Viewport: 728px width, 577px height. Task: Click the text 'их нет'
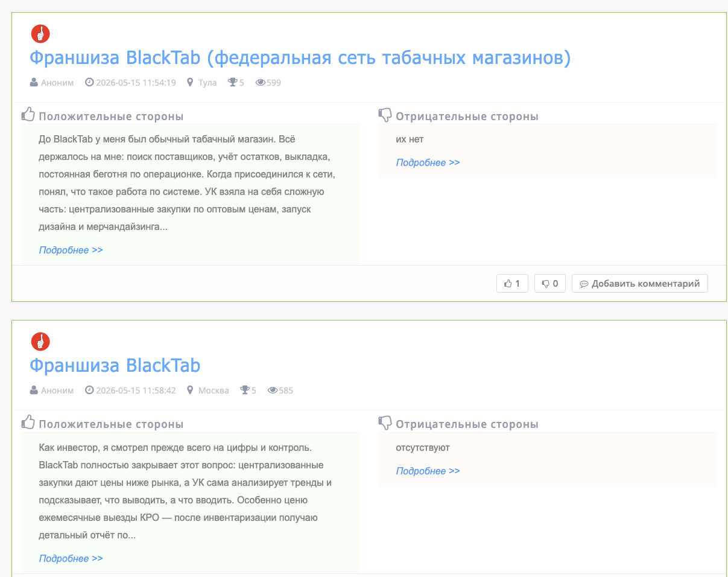[x=410, y=139]
